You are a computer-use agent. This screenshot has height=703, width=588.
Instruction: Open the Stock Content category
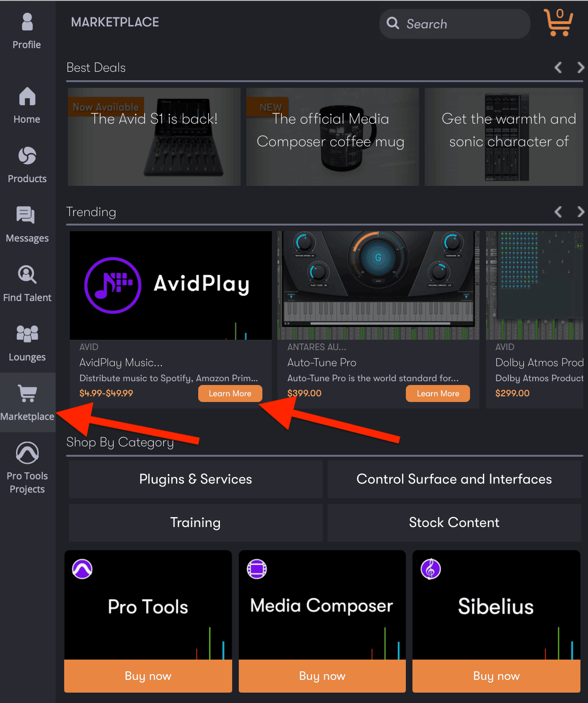(x=454, y=522)
